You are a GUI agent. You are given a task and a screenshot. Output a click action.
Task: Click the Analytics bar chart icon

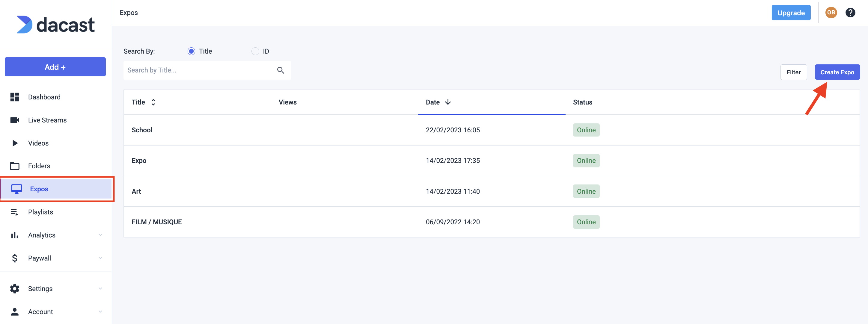pyautogui.click(x=14, y=235)
